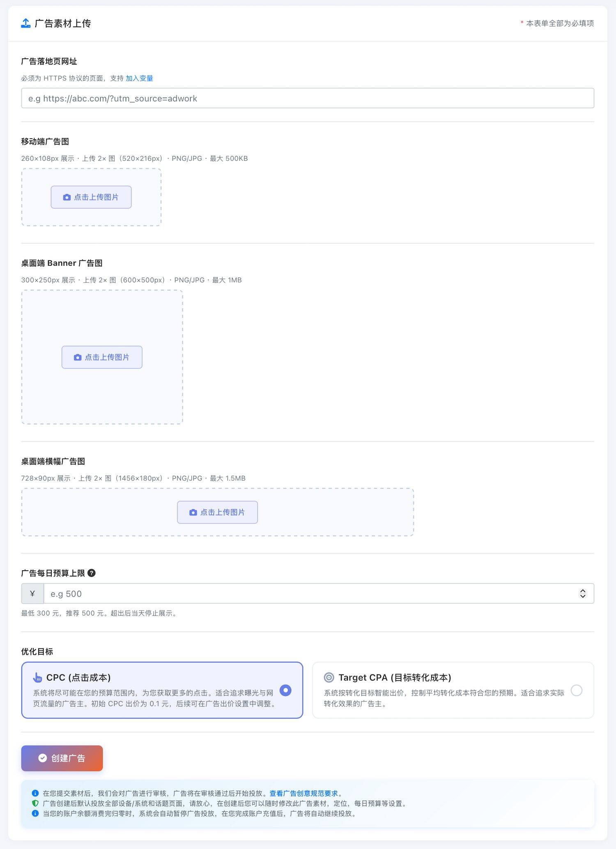Select the CPC (点击成本) radio button

pyautogui.click(x=285, y=690)
